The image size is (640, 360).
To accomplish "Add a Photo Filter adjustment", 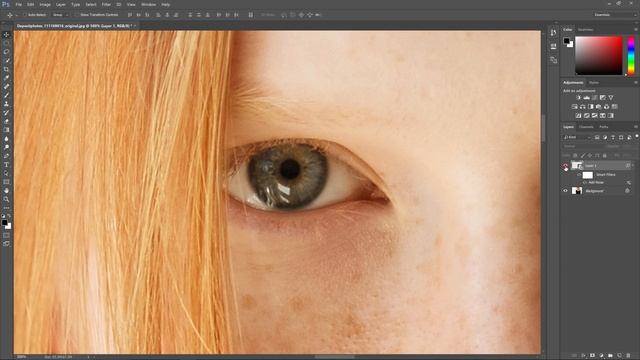I will (598, 107).
